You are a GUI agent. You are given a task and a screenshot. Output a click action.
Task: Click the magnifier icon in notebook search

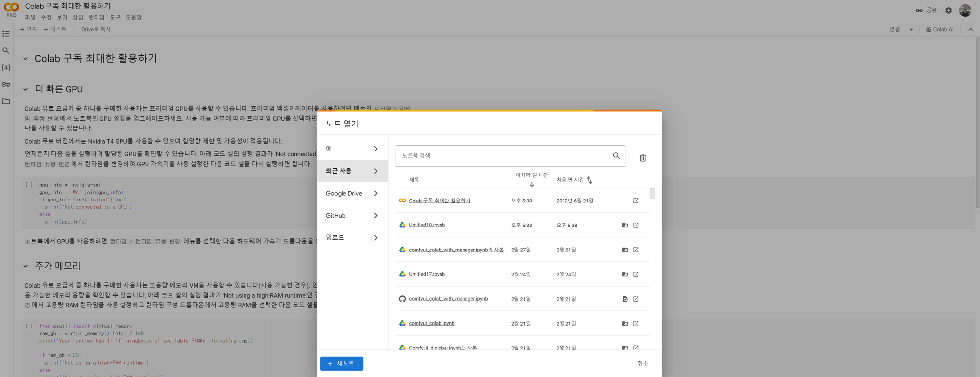click(616, 156)
